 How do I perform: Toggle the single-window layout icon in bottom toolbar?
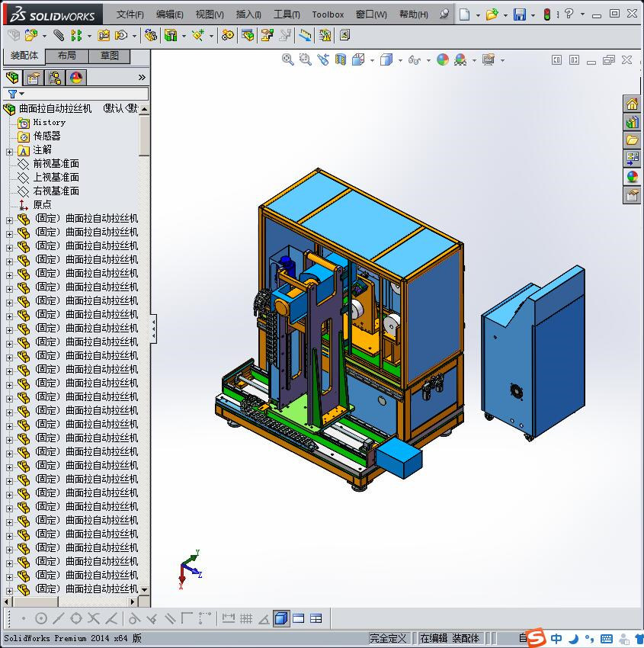(299, 619)
